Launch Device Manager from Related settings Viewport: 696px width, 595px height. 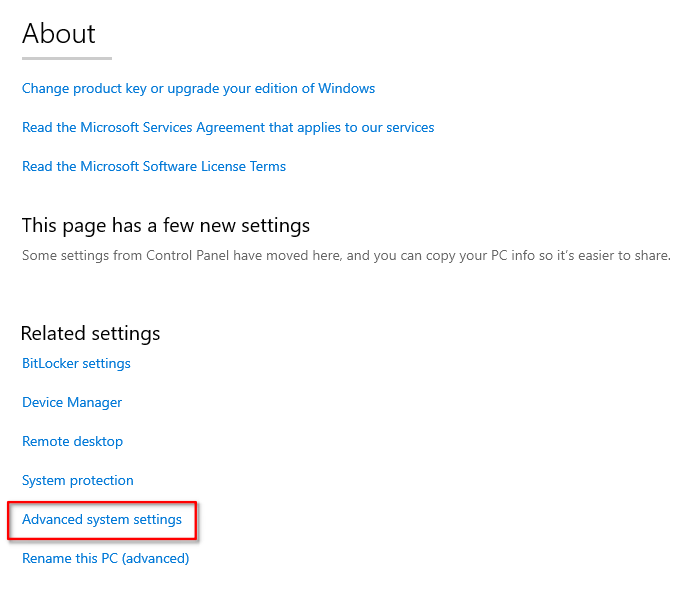coord(72,403)
